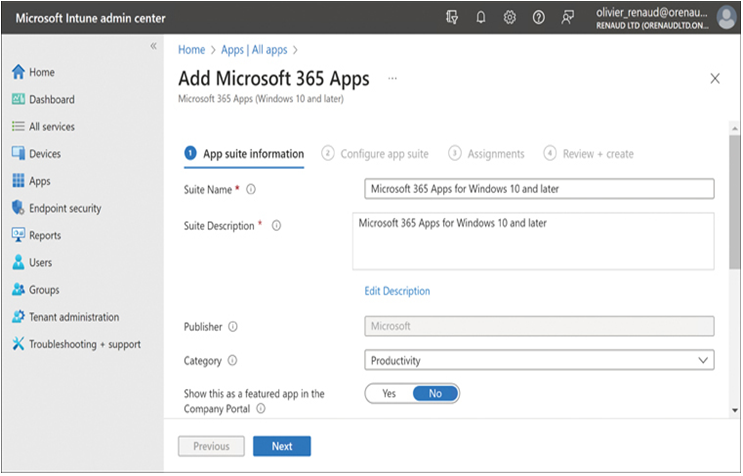Click the Edit Description link
The width and height of the screenshot is (743, 476).
pos(397,291)
